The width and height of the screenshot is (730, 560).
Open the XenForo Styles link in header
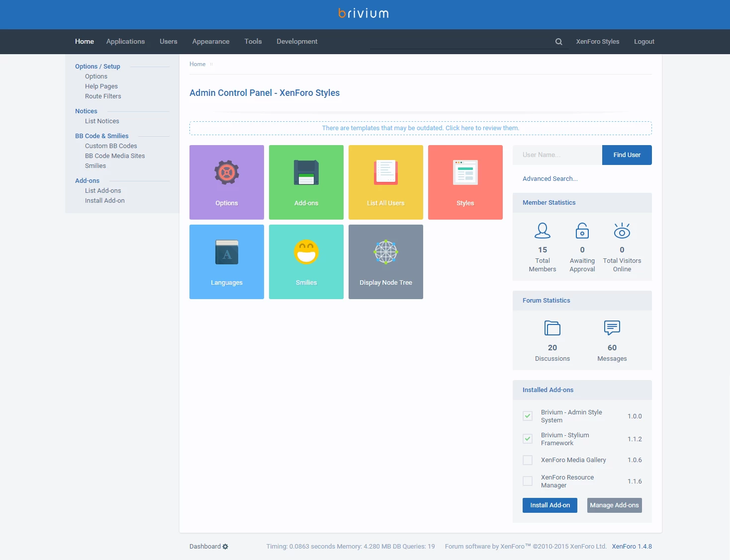point(598,42)
